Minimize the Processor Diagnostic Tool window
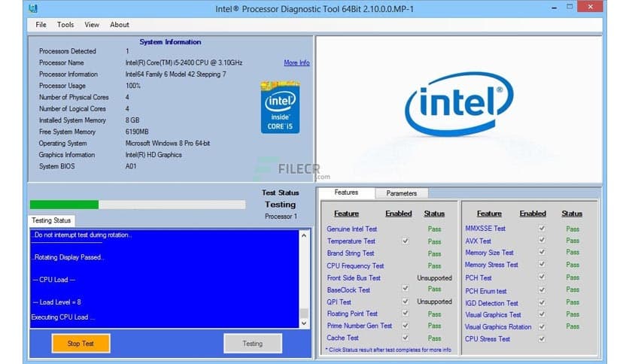The image size is (629, 364). [x=554, y=8]
